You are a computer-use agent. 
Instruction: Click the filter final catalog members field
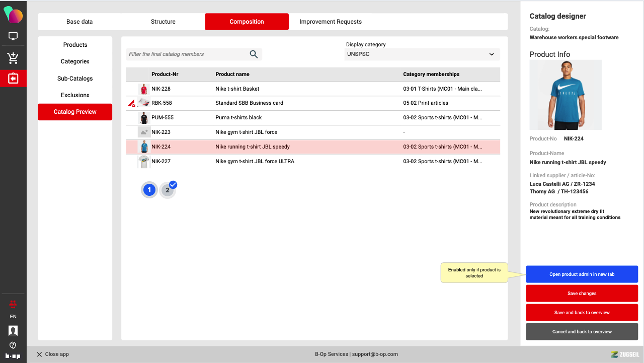pos(186,54)
